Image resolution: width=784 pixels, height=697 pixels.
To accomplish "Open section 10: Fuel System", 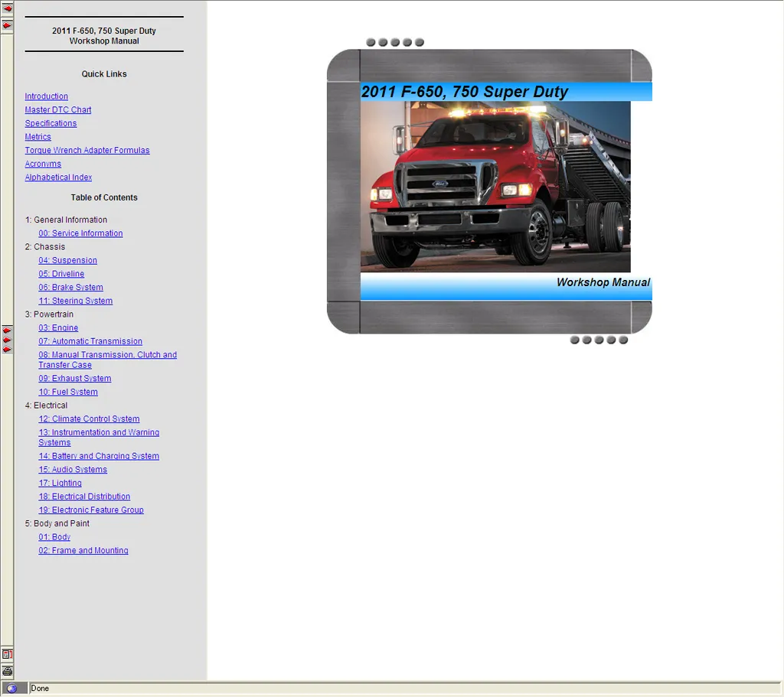I will coord(68,392).
